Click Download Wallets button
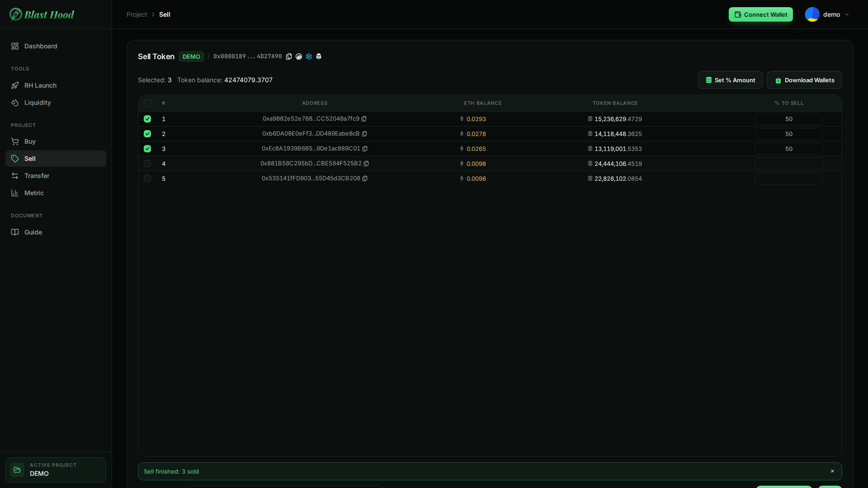868x488 pixels. [804, 80]
